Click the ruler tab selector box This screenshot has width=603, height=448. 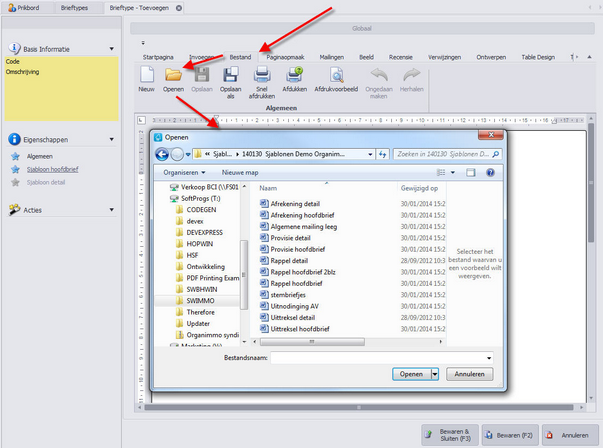coord(142,120)
